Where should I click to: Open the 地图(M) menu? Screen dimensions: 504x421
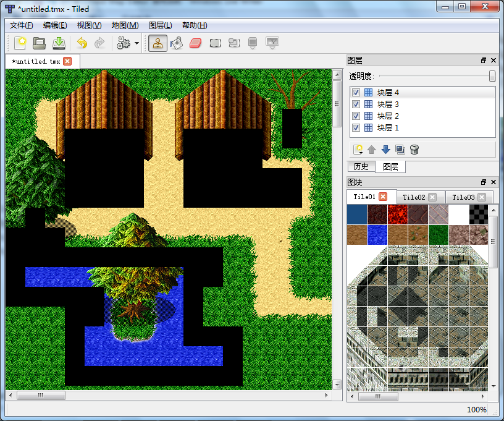point(125,25)
